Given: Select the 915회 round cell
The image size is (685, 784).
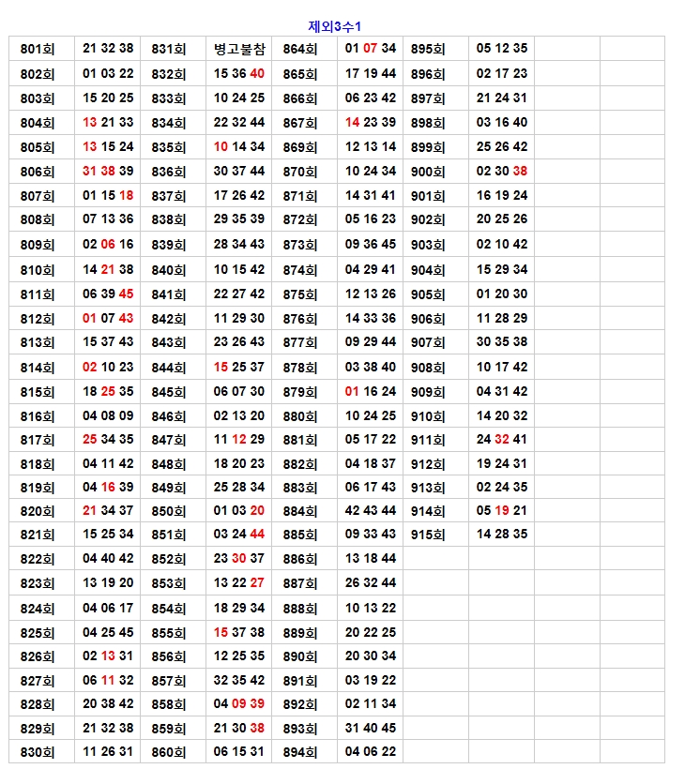Looking at the screenshot, I should point(428,535).
